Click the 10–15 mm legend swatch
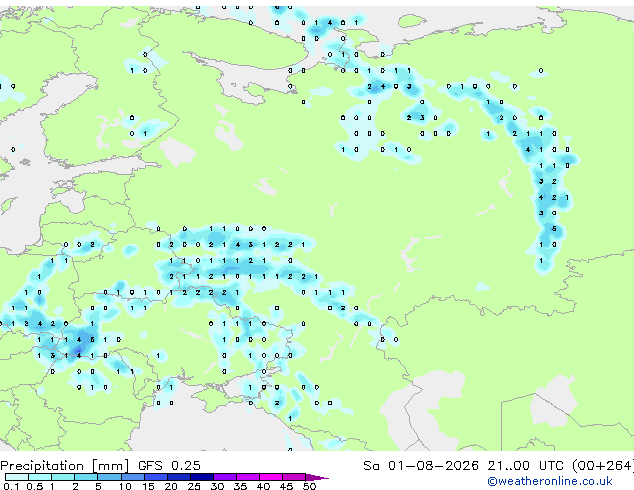634x490 pixels. [x=133, y=477]
